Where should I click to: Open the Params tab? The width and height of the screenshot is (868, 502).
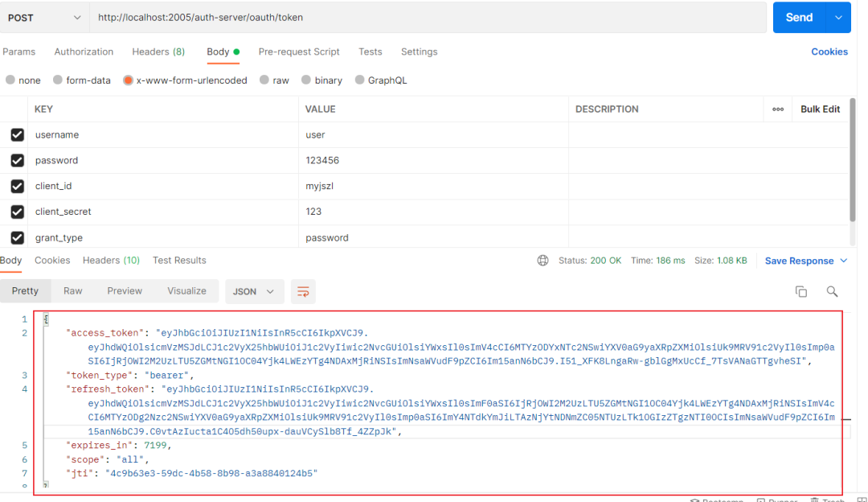point(18,51)
